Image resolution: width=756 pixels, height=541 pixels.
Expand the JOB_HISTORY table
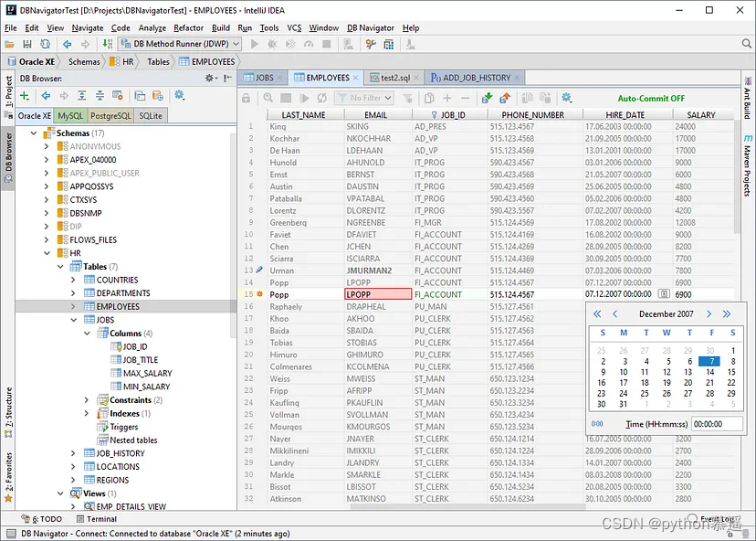73,453
